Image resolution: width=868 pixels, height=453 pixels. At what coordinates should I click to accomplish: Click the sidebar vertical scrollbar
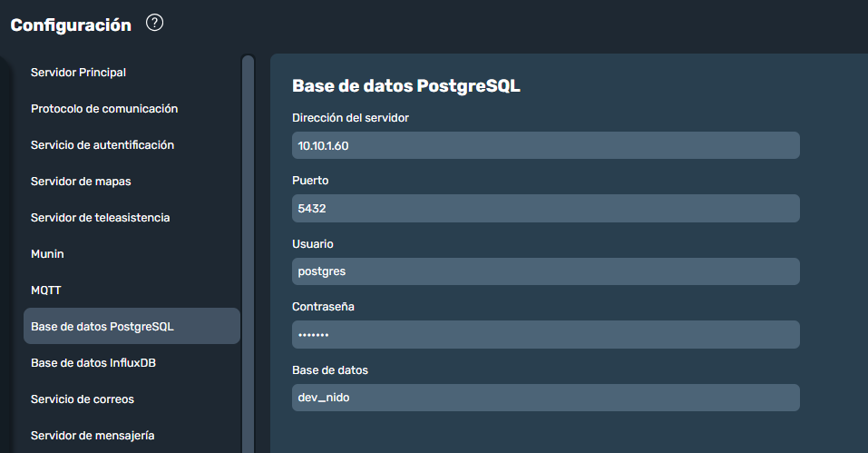click(x=248, y=253)
